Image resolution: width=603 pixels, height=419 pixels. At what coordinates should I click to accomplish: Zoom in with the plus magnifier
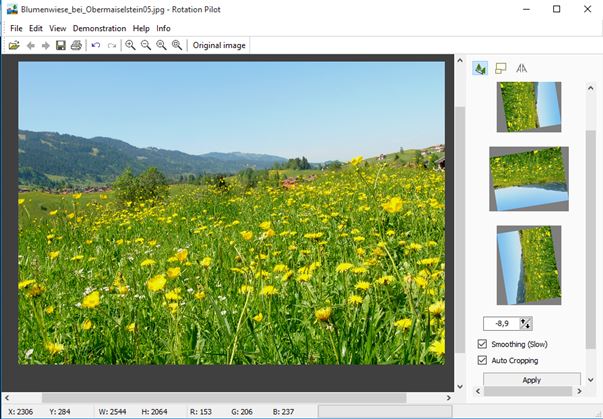coord(130,45)
